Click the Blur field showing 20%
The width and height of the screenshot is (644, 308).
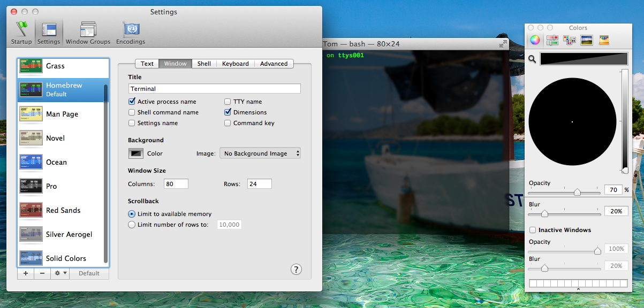pos(616,211)
